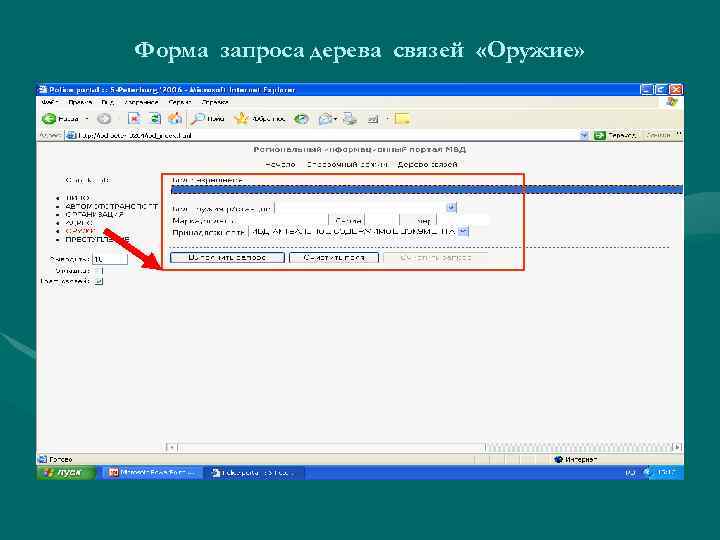Viewport: 720px width, 540px height.
Task: Click the Выполнить запрос button
Action: 227,258
